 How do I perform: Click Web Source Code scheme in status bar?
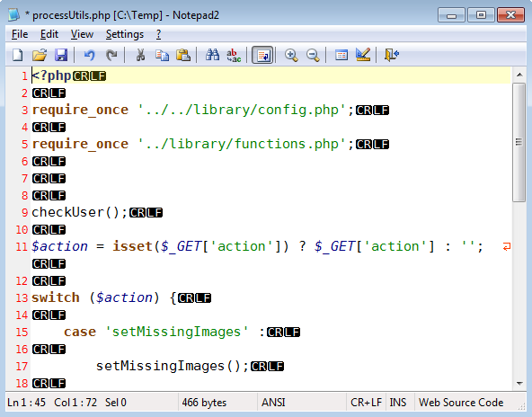pyautogui.click(x=461, y=403)
